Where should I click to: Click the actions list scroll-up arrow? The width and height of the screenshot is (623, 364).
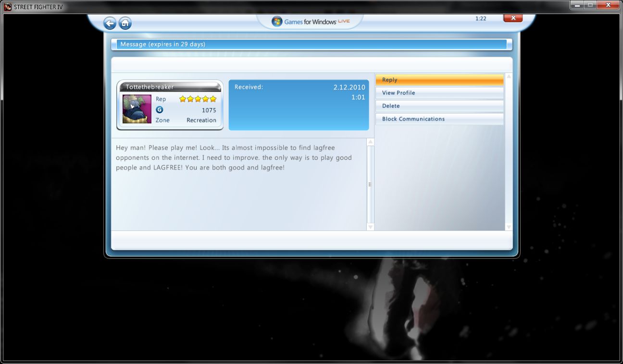509,77
